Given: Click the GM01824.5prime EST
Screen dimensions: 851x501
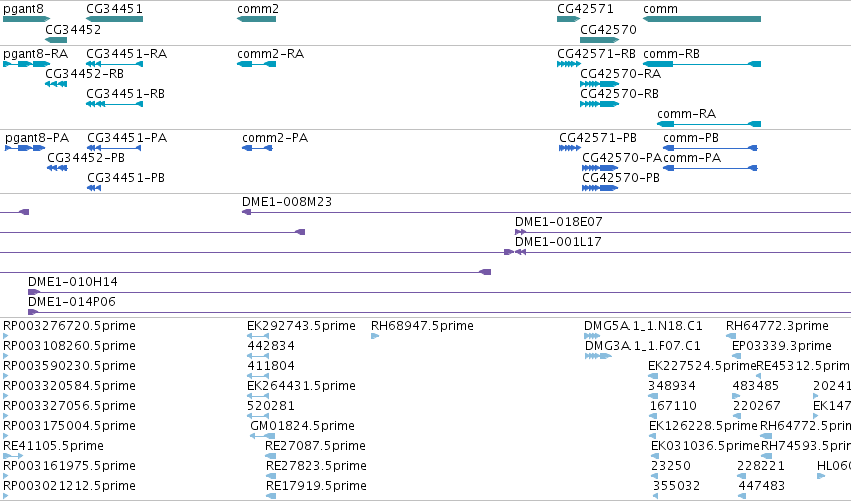Looking at the screenshot, I should pos(302,426).
